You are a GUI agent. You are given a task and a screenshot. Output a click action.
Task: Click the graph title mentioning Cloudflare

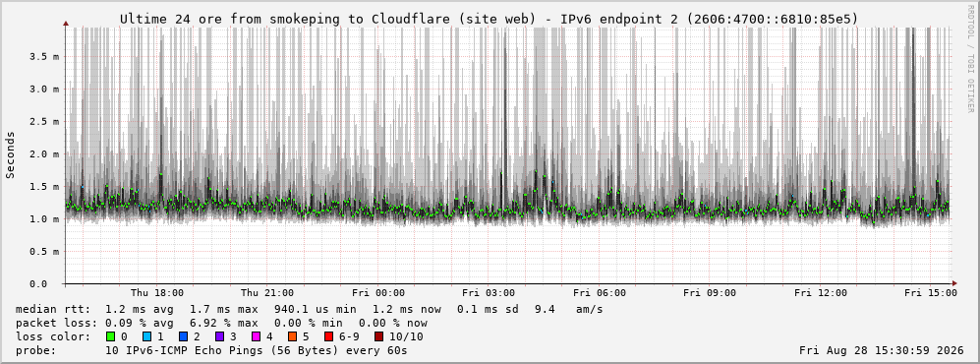[x=490, y=20]
